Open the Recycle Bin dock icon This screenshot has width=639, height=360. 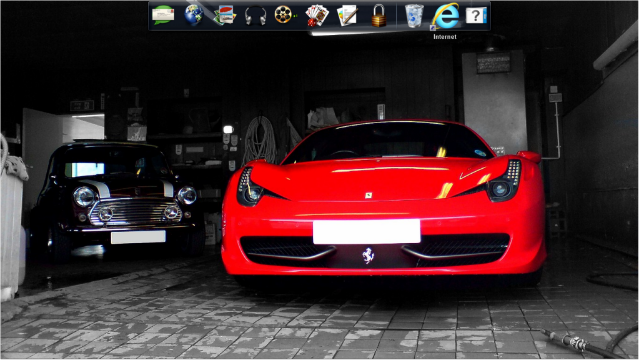coord(414,16)
